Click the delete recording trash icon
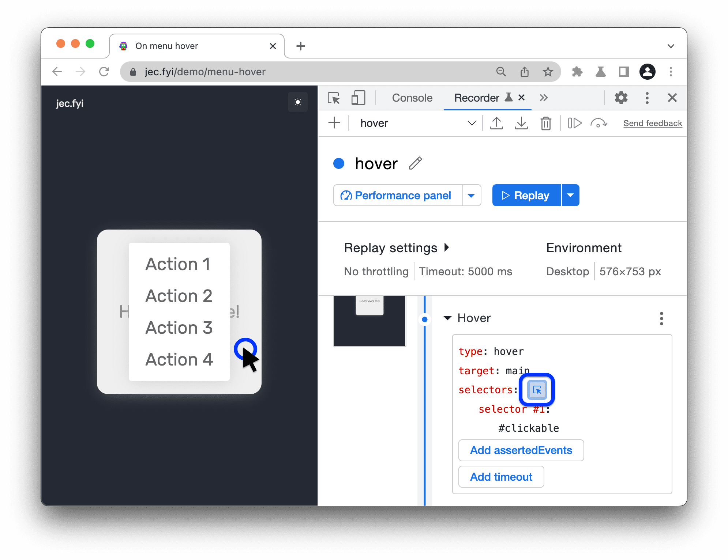Image resolution: width=728 pixels, height=560 pixels. tap(545, 123)
